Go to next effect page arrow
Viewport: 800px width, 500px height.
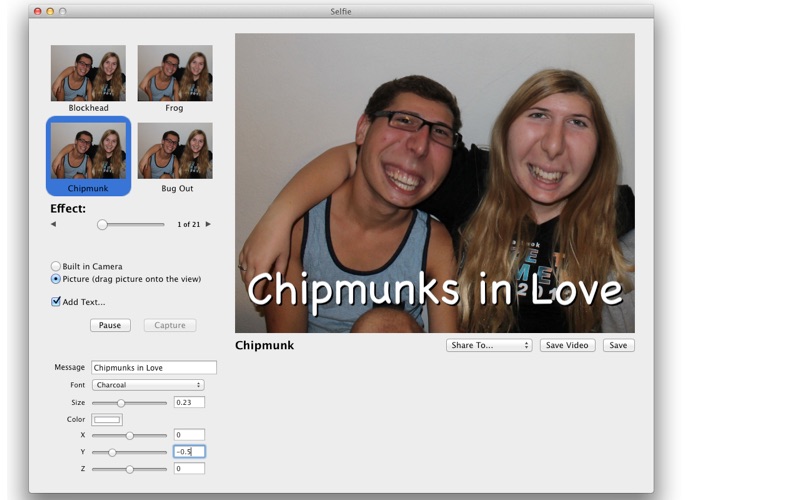(208, 224)
